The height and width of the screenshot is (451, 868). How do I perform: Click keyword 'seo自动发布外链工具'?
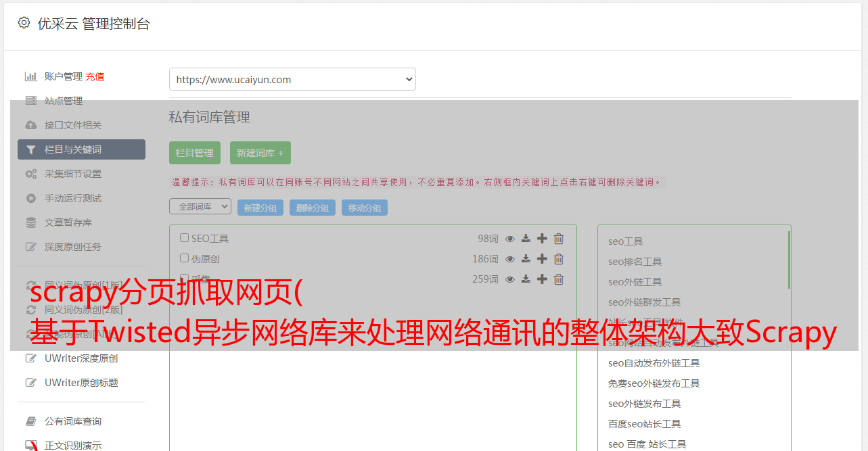[x=654, y=363]
